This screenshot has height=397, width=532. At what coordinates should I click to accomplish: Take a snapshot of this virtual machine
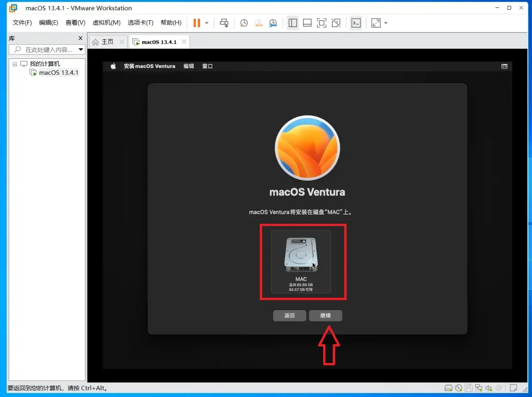tap(244, 23)
